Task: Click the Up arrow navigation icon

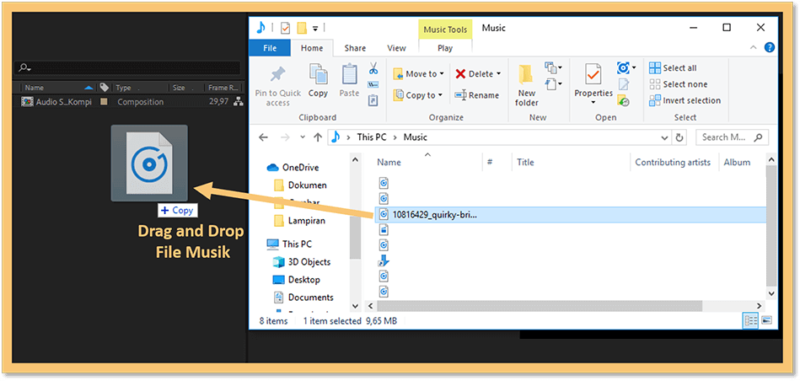Action: pyautogui.click(x=317, y=137)
